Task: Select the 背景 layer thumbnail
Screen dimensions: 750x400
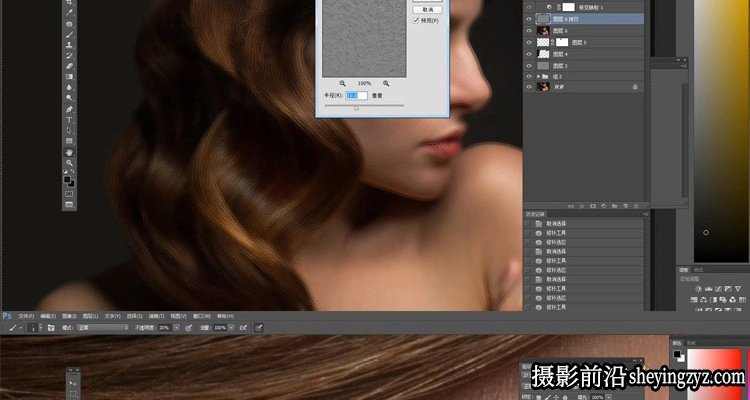Action: 543,87
